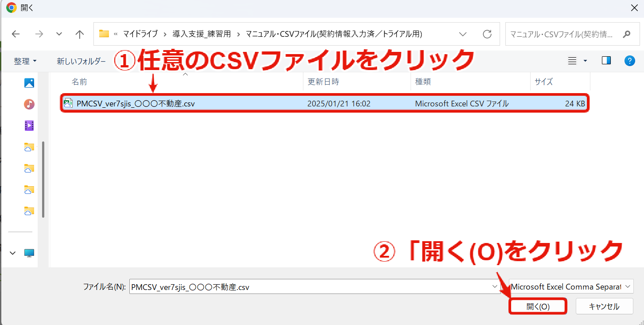Select the Music icon in sidebar
644x325 pixels.
click(x=29, y=104)
